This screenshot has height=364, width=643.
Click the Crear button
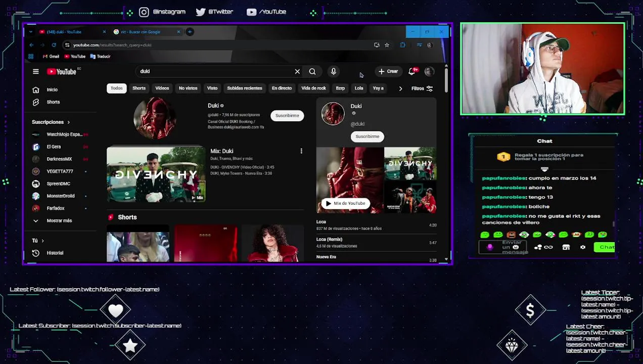388,71
